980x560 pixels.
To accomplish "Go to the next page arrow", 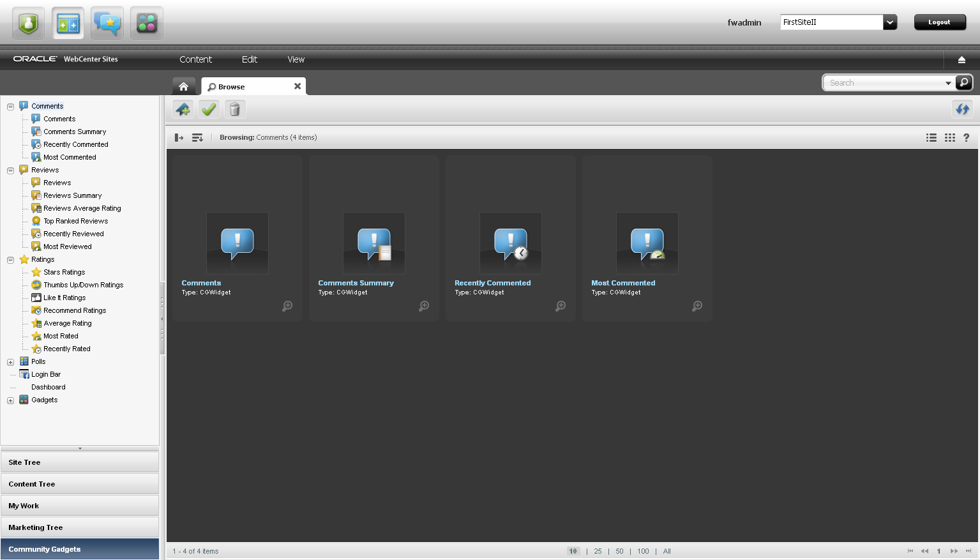I will click(x=954, y=551).
